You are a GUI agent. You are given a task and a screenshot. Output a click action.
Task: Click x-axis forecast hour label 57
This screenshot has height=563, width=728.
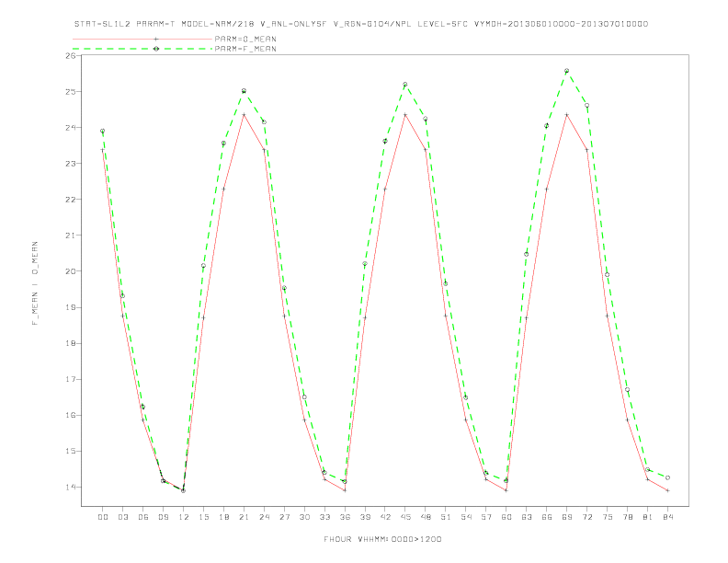click(486, 517)
